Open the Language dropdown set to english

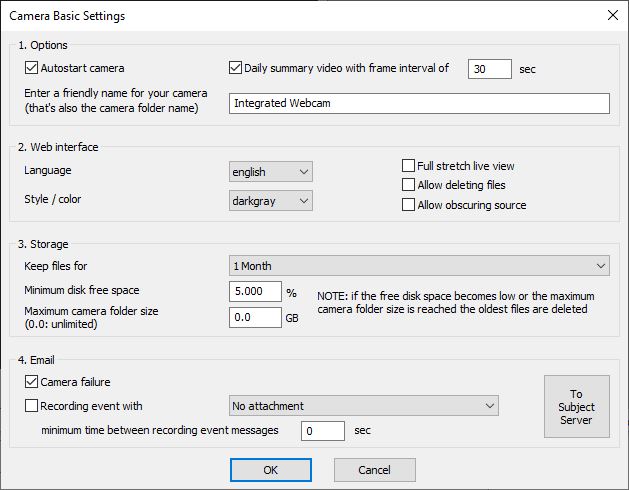pyautogui.click(x=271, y=172)
